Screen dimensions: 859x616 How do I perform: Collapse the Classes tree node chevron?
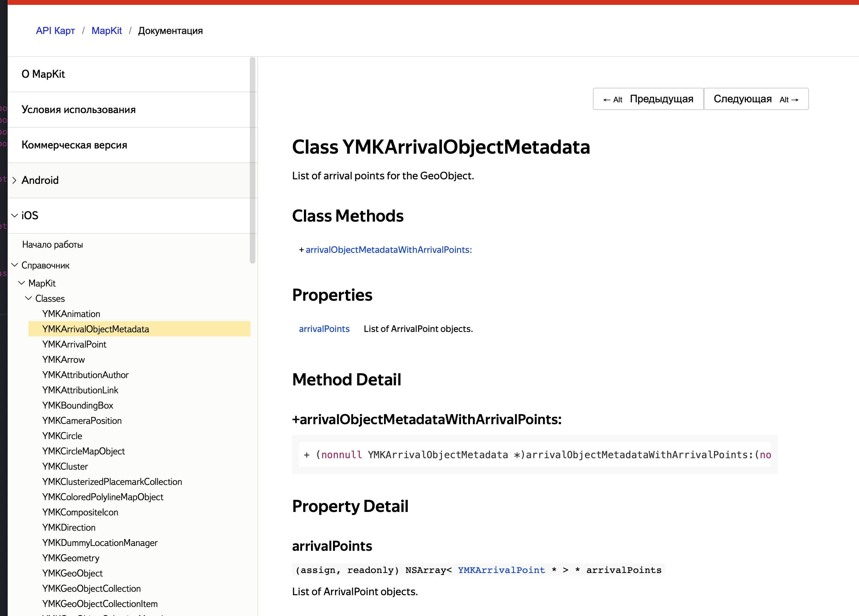click(28, 298)
